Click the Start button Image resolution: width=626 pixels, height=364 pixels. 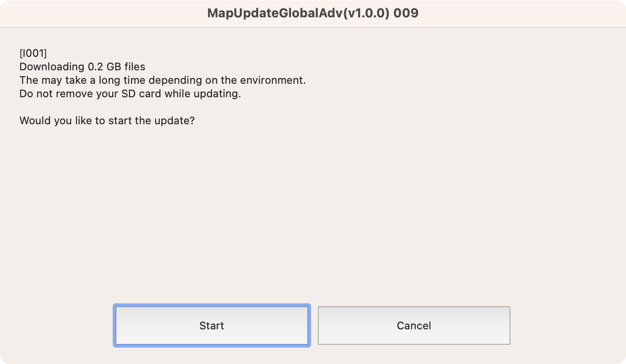[211, 325]
